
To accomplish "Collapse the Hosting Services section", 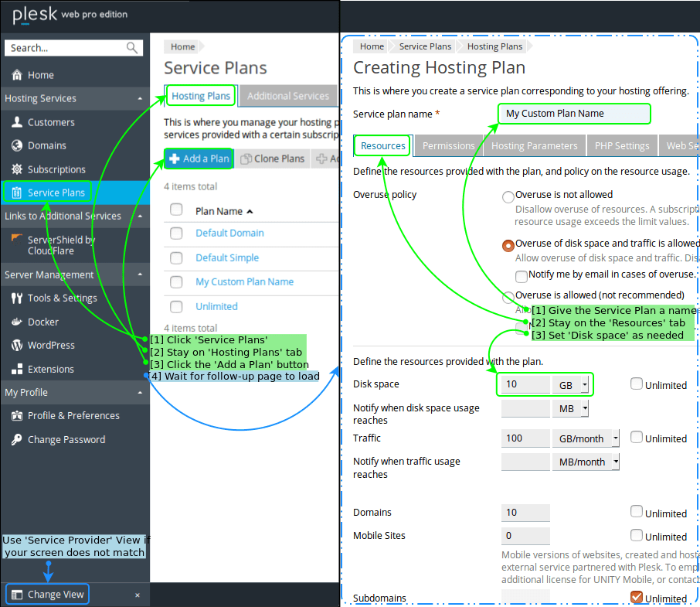I will click(140, 98).
